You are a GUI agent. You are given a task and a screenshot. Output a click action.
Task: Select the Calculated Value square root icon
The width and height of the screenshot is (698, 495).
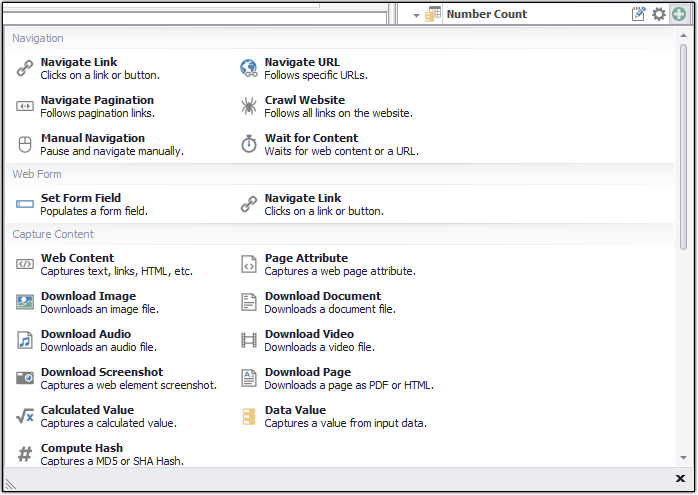pyautogui.click(x=25, y=416)
